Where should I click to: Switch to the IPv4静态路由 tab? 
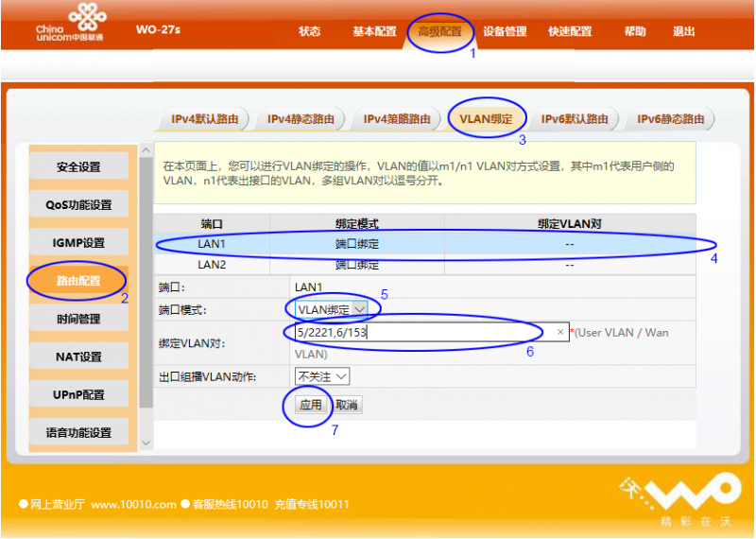click(301, 119)
